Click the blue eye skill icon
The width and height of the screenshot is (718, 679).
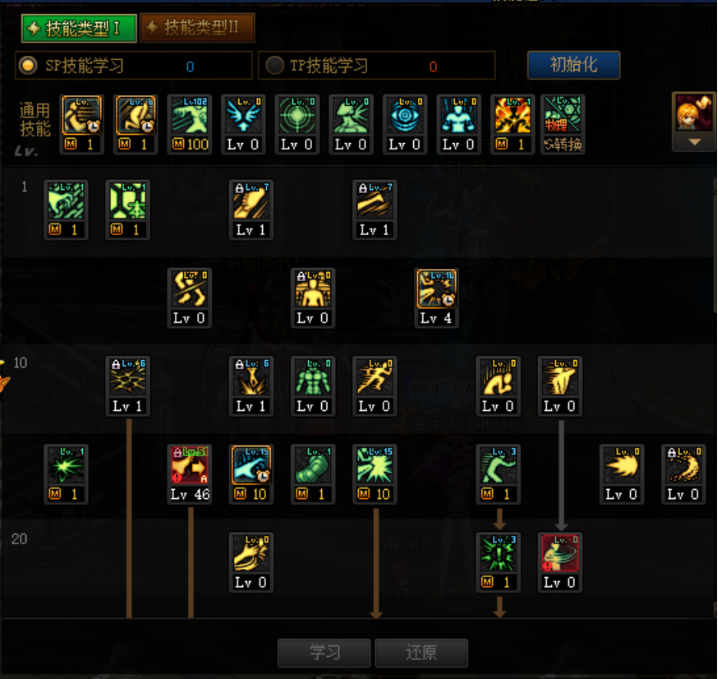405,115
